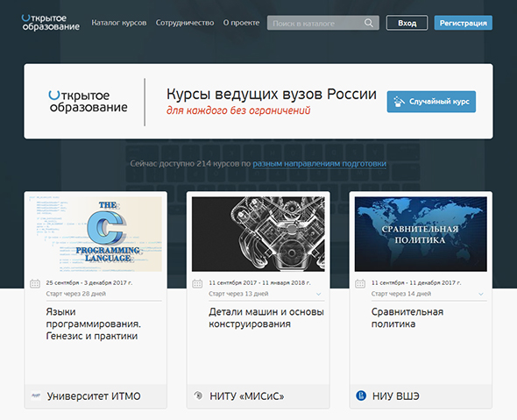The image size is (517, 420).
Task: Click the Регистрация button
Action: tap(463, 23)
